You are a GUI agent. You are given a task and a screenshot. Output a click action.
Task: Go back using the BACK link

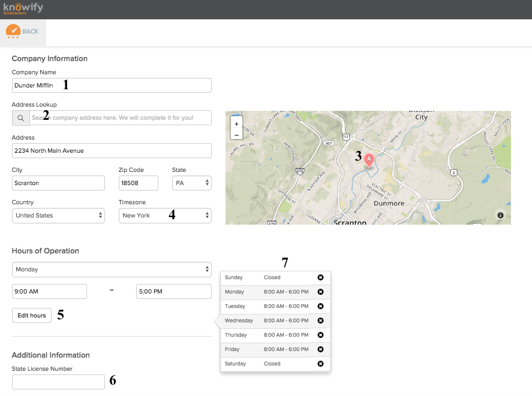30,31
